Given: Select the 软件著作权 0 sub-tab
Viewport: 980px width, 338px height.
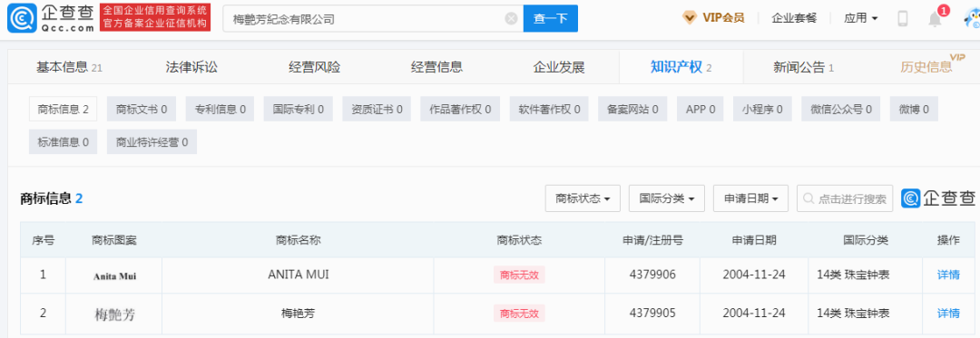Looking at the screenshot, I should point(549,109).
